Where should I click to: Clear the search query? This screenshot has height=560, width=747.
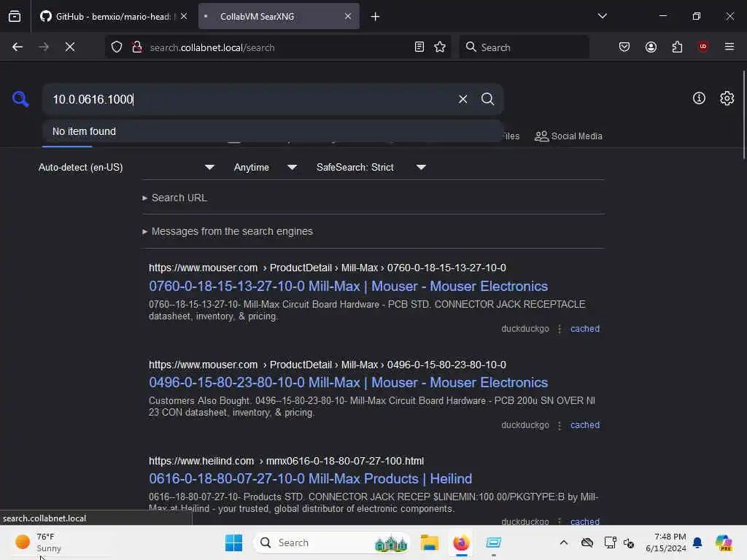[462, 99]
